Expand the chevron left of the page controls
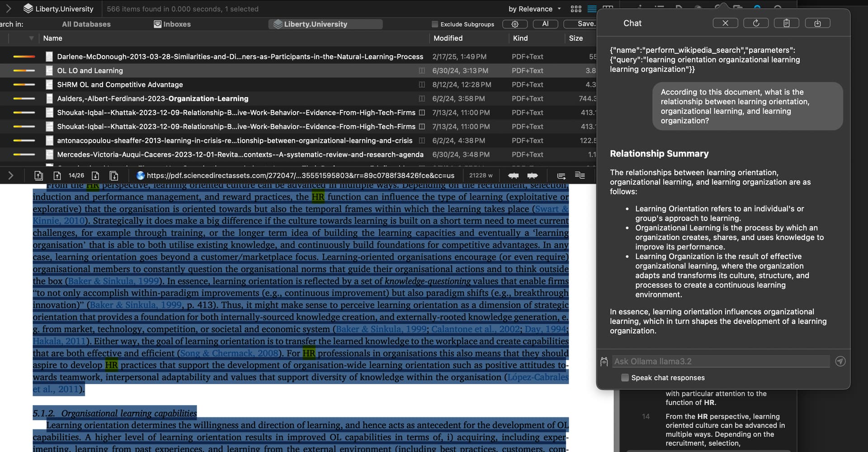868x452 pixels. click(11, 175)
